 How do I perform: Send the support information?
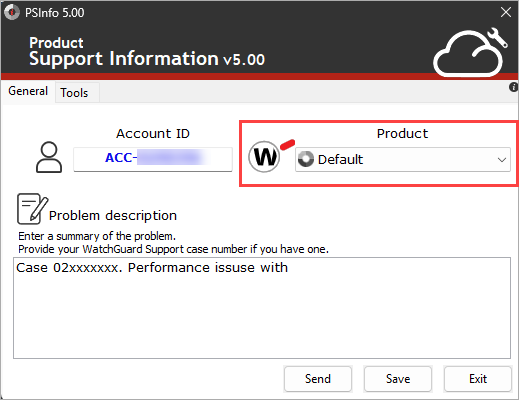[318, 379]
